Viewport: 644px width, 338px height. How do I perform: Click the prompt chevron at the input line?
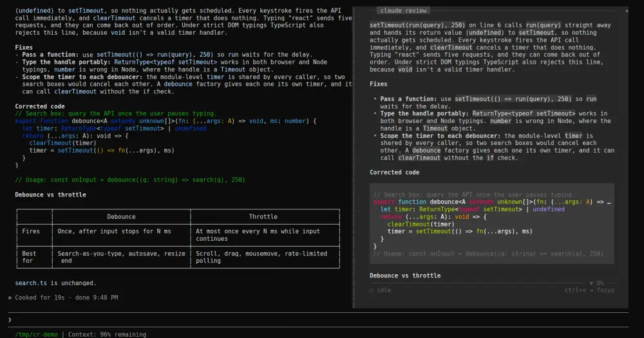10,319
